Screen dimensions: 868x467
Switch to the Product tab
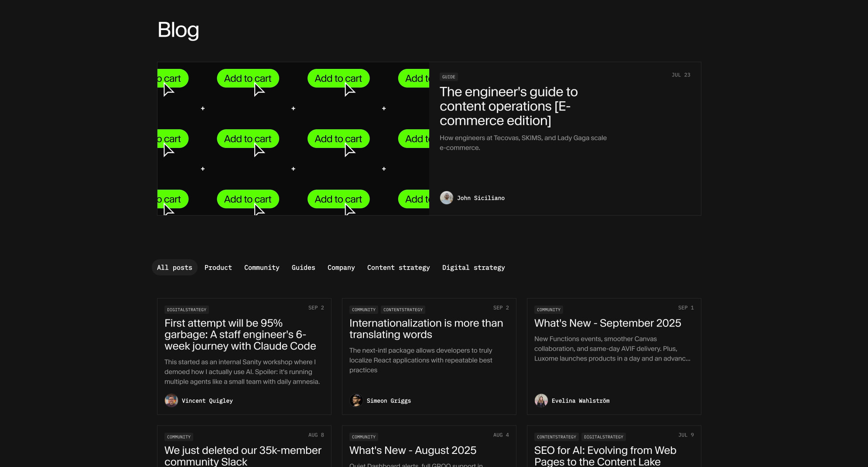coord(218,268)
